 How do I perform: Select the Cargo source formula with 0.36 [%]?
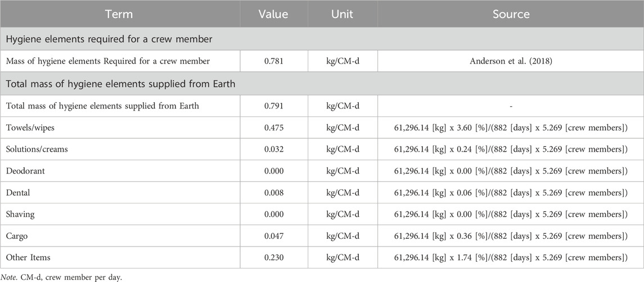coord(511,236)
